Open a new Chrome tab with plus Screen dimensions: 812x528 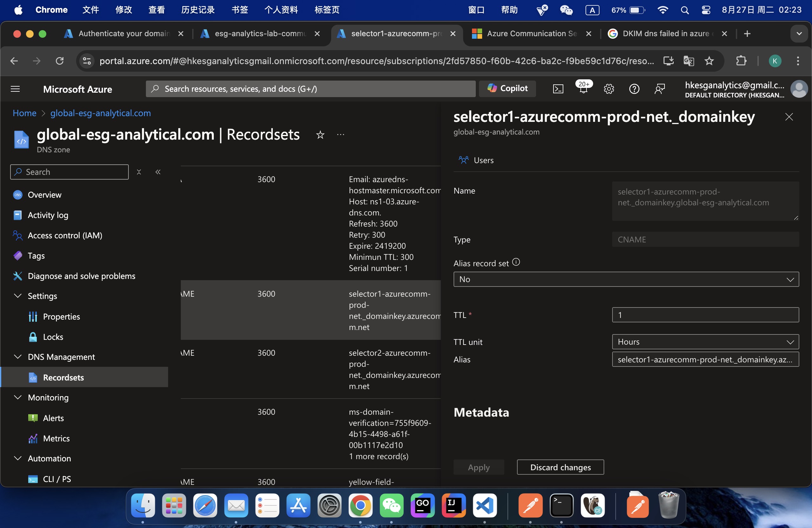747,33
